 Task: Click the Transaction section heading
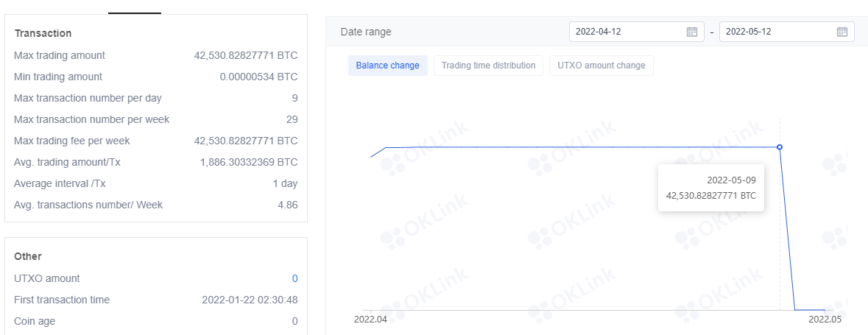pos(43,33)
